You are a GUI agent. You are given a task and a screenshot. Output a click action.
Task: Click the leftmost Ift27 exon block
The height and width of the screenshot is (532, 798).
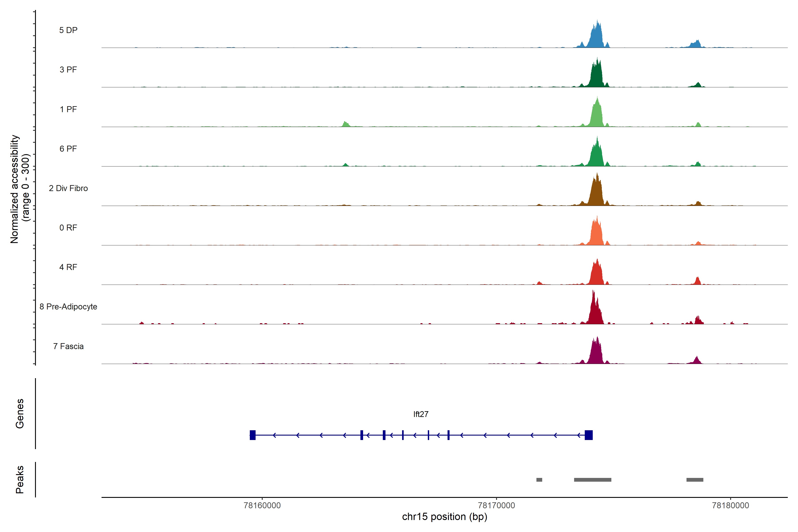tap(252, 435)
